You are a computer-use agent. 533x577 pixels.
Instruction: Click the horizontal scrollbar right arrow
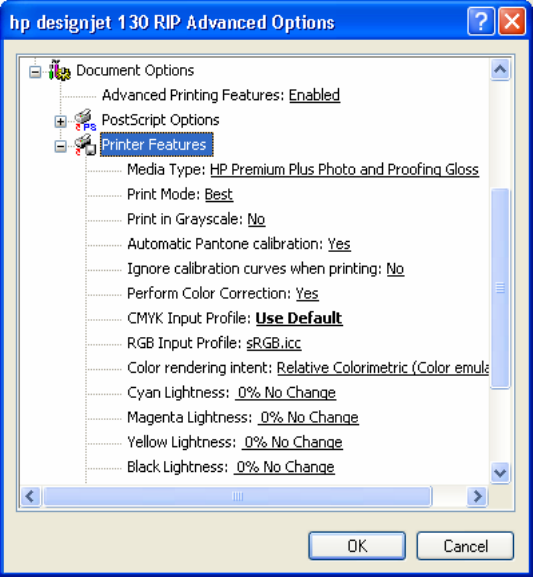click(x=477, y=496)
